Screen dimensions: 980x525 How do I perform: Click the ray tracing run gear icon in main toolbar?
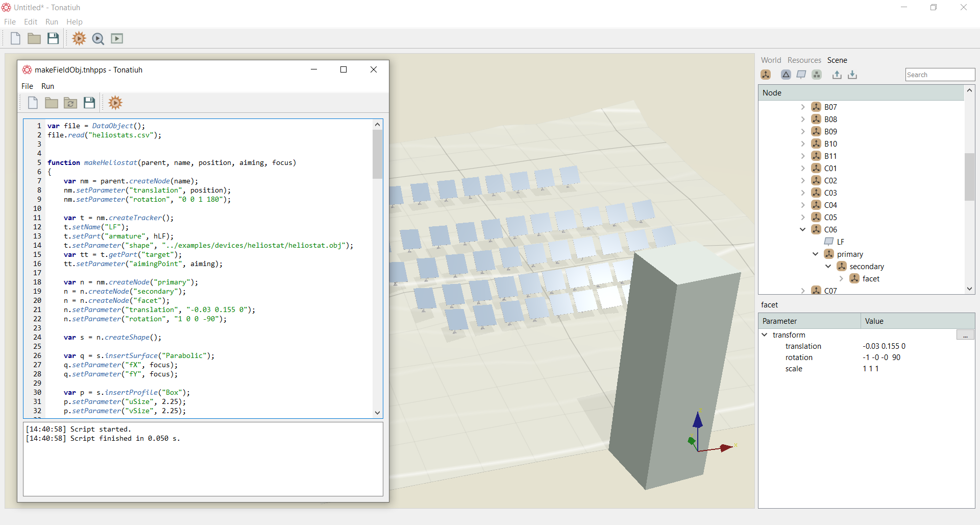(79, 38)
